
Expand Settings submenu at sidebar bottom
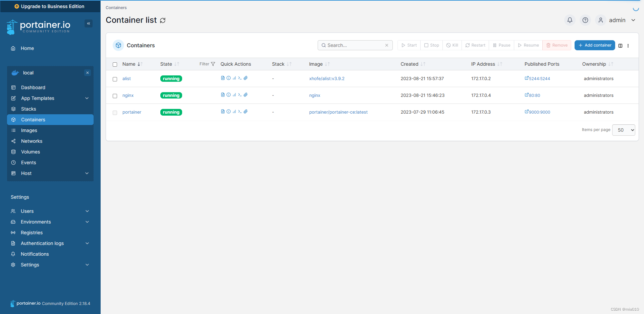(87, 265)
